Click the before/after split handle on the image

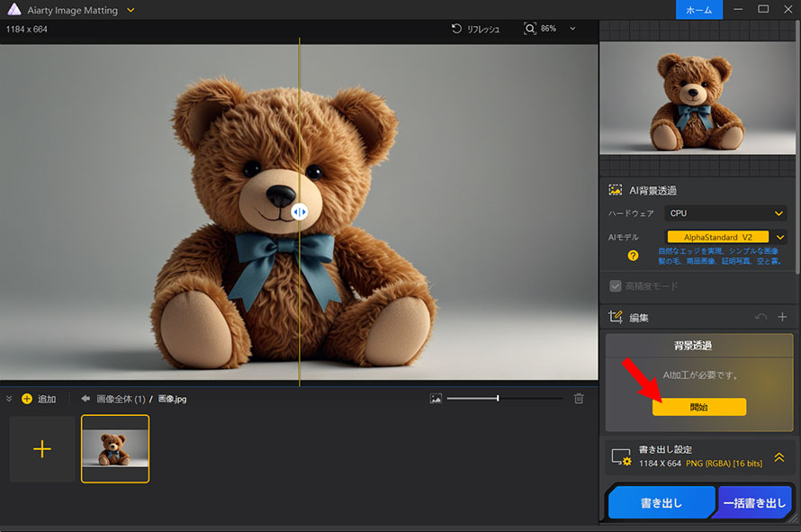[300, 212]
